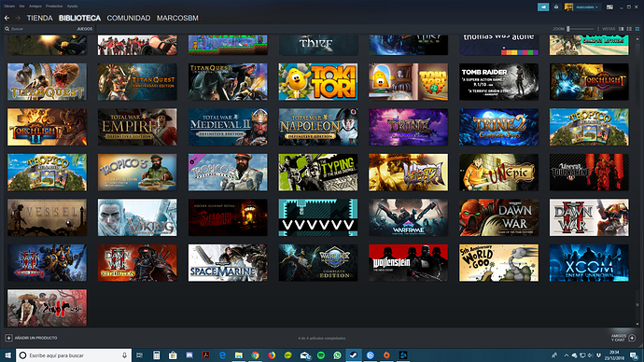Open Amigos y Chat plus icon

coord(632,338)
